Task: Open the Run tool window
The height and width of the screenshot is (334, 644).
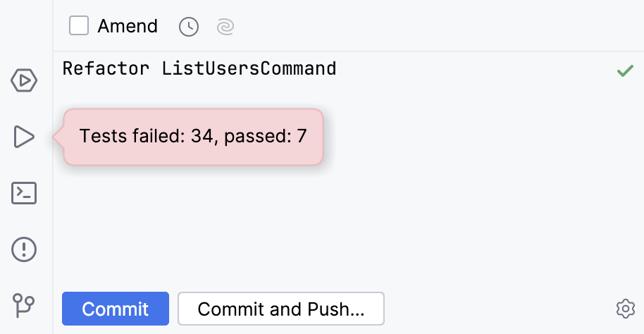Action: [24, 137]
